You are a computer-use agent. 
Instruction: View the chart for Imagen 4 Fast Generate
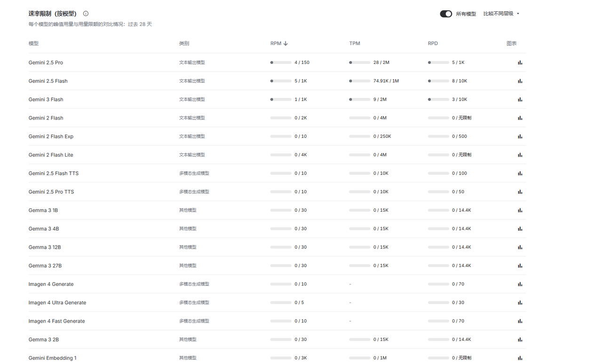[520, 321]
